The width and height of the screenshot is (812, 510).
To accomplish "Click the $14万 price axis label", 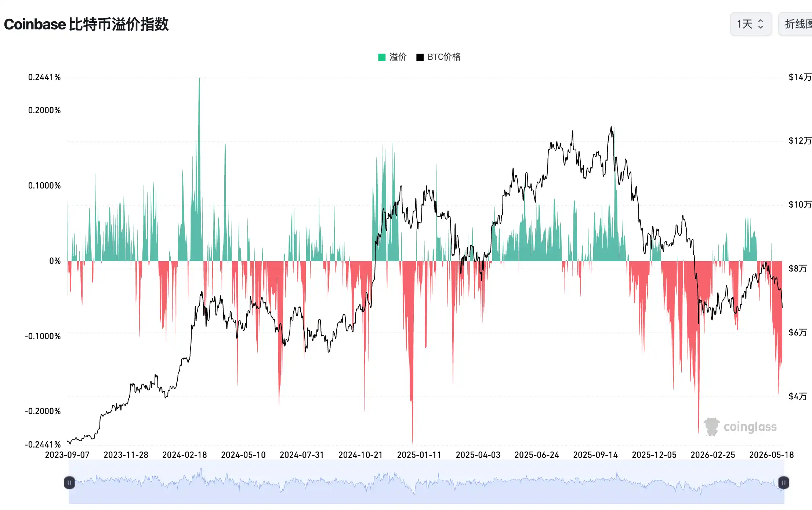I will pyautogui.click(x=800, y=77).
